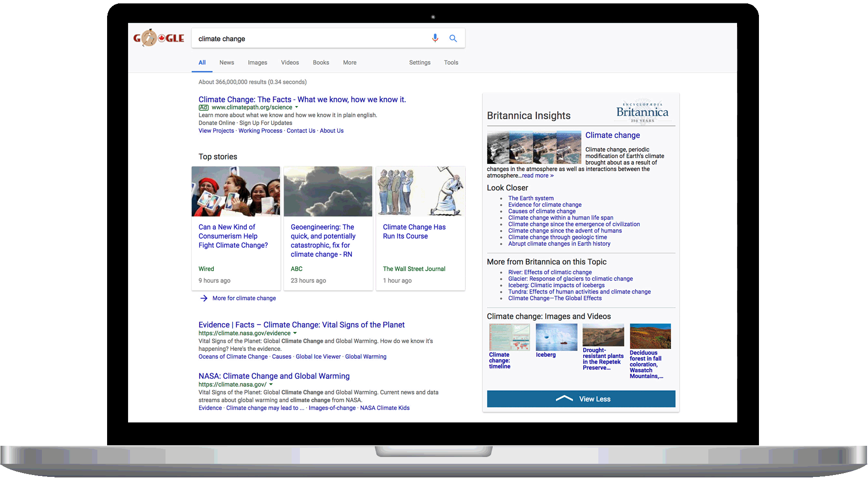The height and width of the screenshot is (493, 868).
Task: Expand the climate.nasa.gov URL dropdown arrow
Action: tap(271, 384)
